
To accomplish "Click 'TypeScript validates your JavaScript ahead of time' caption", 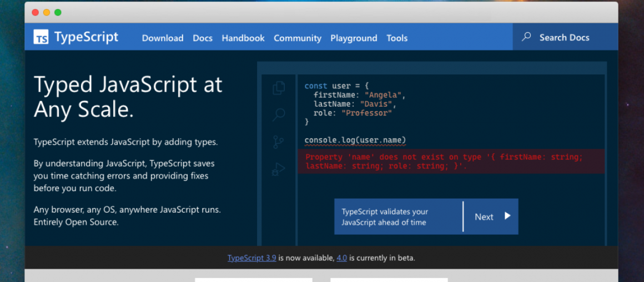I will (x=385, y=216).
